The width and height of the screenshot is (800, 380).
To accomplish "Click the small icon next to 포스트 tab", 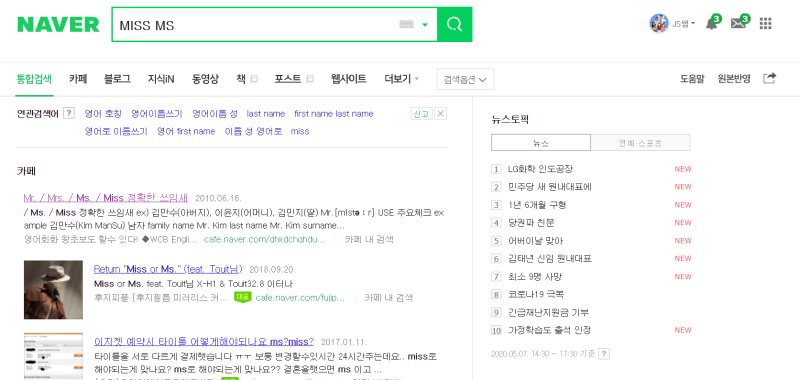I will point(310,79).
